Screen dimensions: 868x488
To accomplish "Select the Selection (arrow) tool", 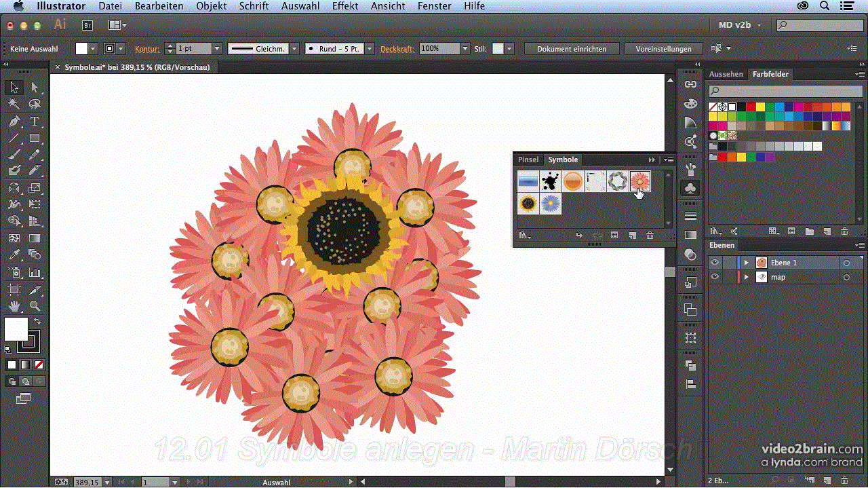I will click(14, 88).
